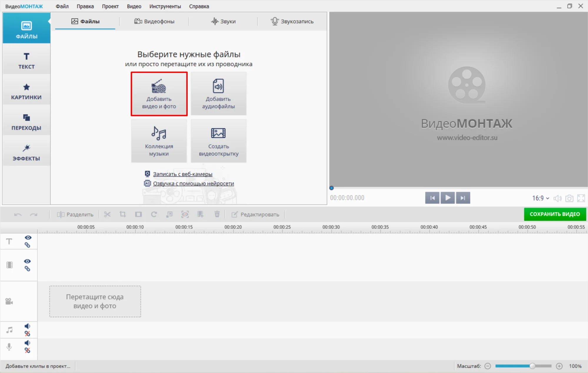Image resolution: width=588 pixels, height=373 pixels.
Task: Click Создать видеооткрытку tile
Action: pos(219,141)
